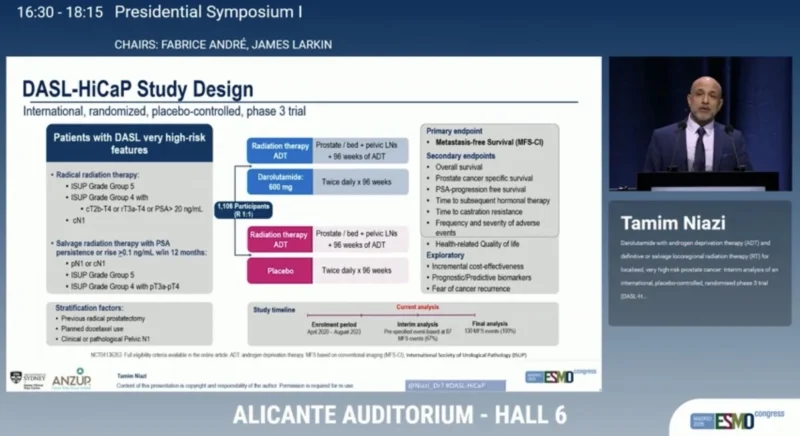Click 'Prostate / bed + pelvic LNs' in blue arm

[357, 145]
